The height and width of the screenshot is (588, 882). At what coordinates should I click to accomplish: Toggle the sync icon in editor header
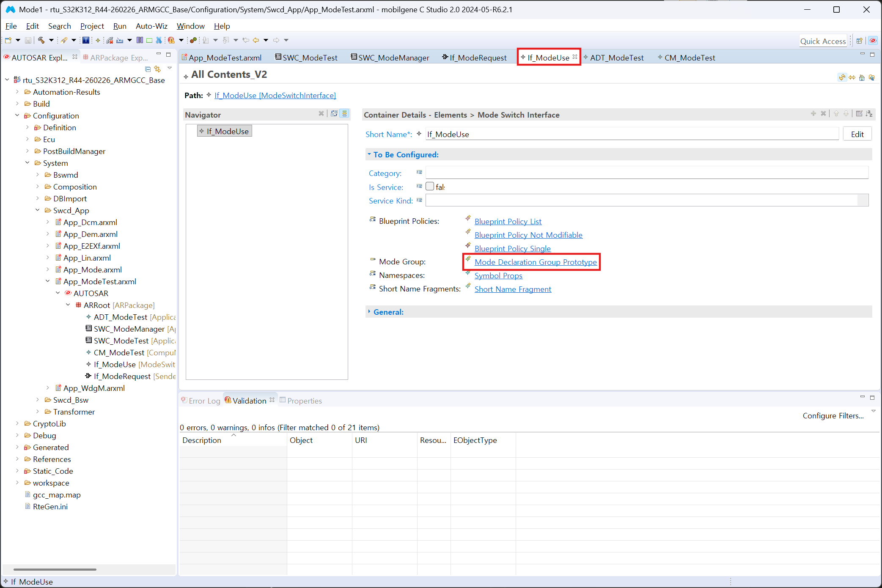click(842, 77)
